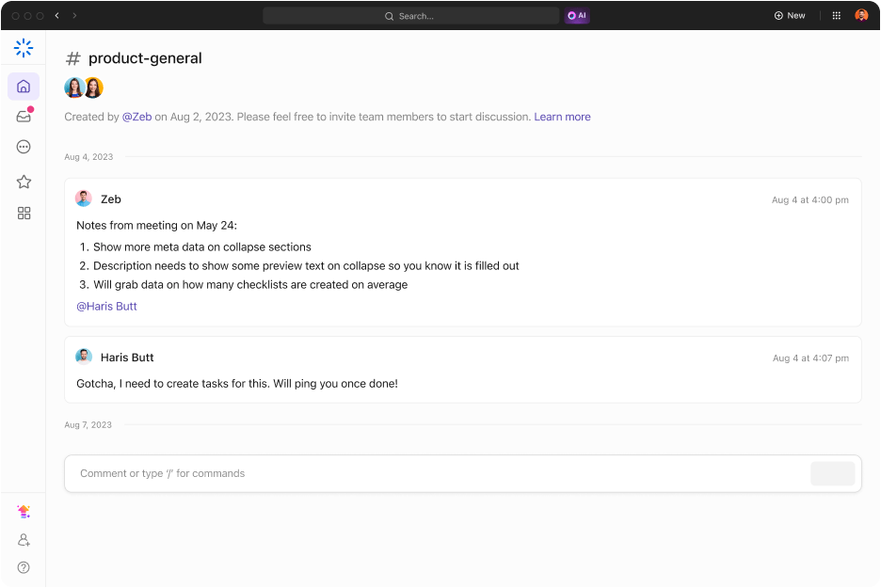Click the AI button near search
The width and height of the screenshot is (881, 588).
click(577, 16)
